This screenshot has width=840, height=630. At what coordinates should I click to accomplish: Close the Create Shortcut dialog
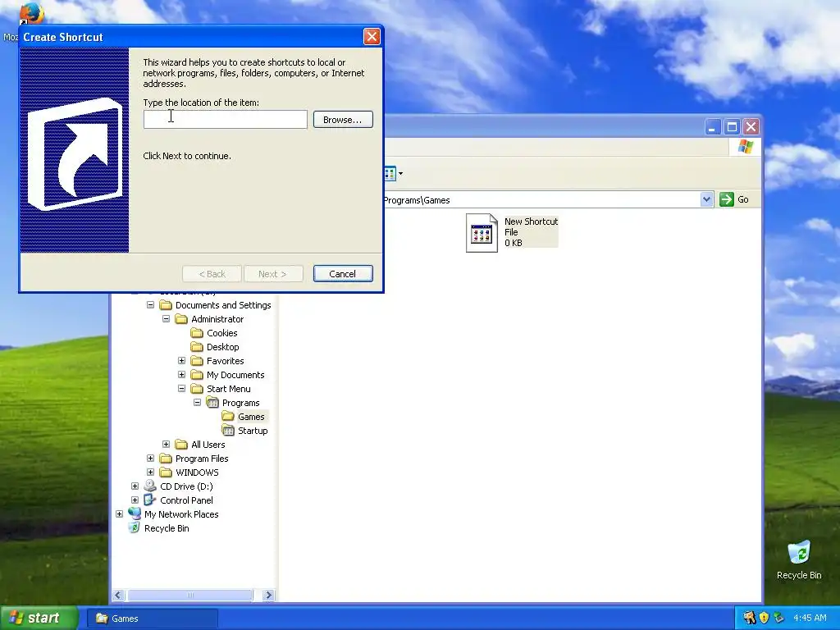click(372, 36)
